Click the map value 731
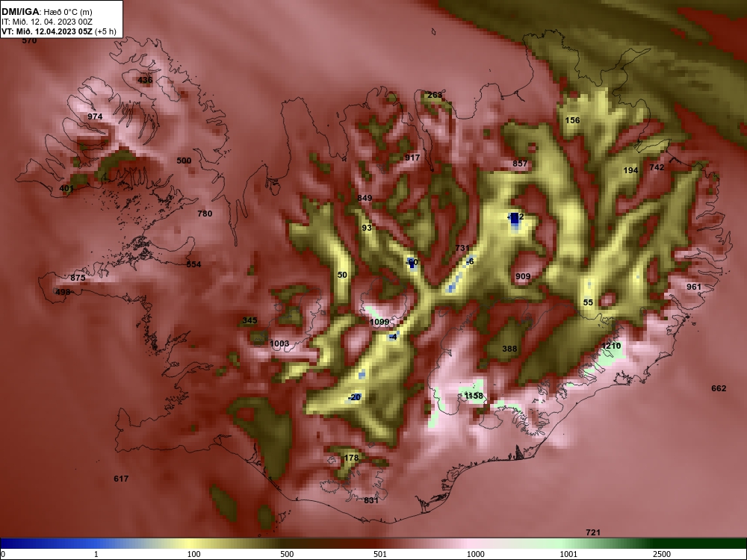This screenshot has height=560, width=747. coord(462,248)
